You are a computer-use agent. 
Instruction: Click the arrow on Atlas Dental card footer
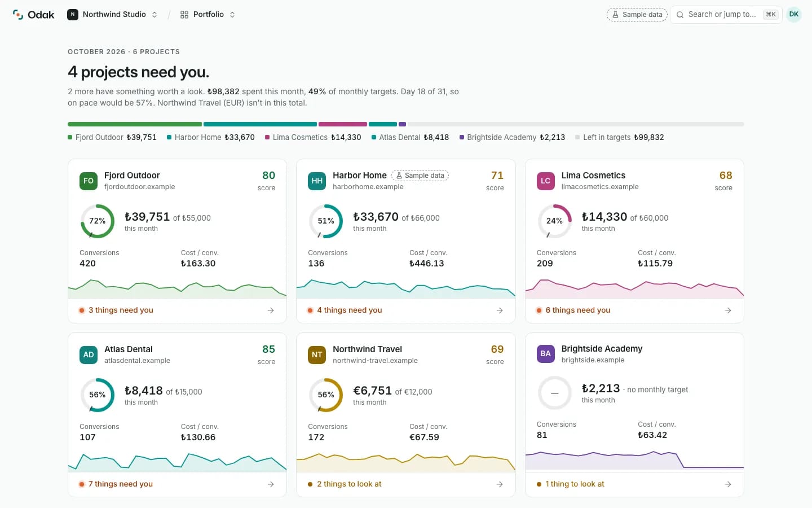[271, 484]
